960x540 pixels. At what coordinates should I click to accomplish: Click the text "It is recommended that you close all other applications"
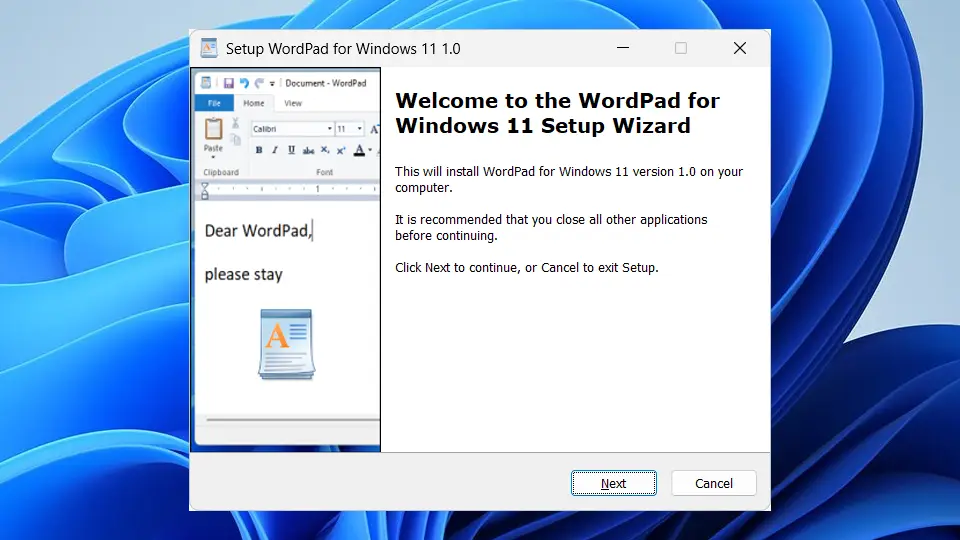click(551, 219)
